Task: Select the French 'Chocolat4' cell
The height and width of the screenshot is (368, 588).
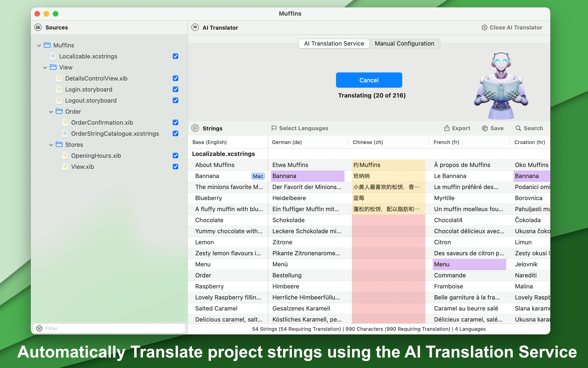Action: (469, 220)
